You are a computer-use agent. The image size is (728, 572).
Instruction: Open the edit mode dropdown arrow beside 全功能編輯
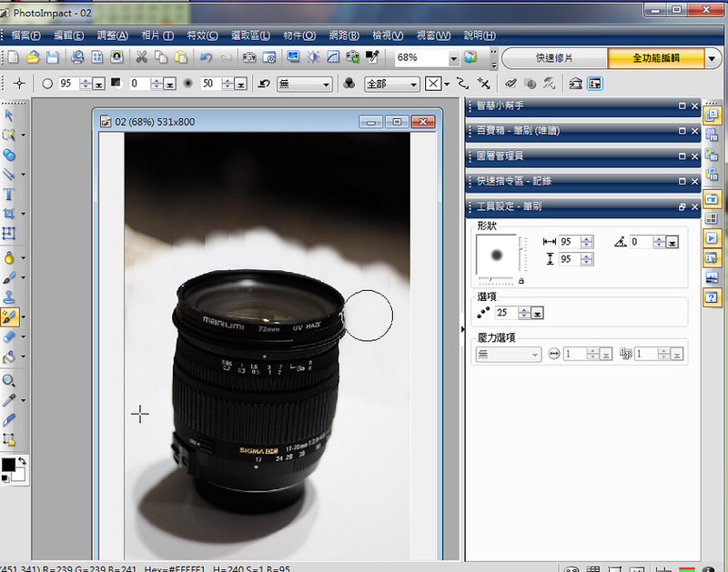click(712, 58)
